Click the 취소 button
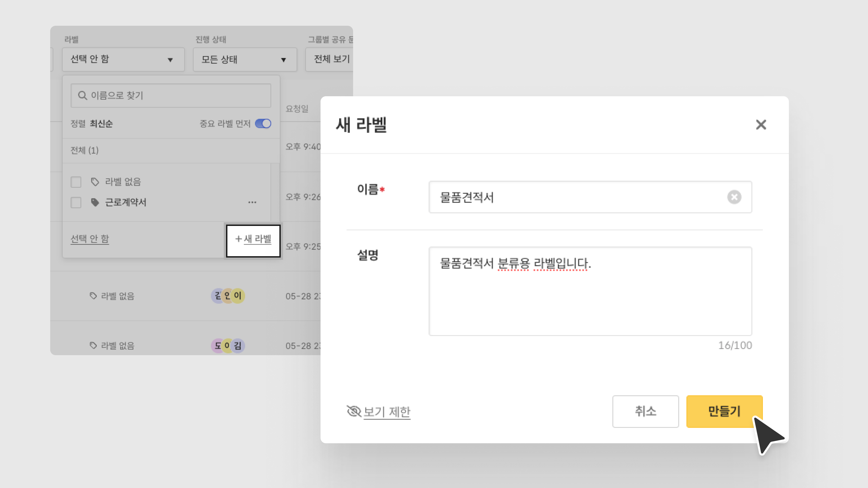Image resolution: width=868 pixels, height=488 pixels. point(645,411)
